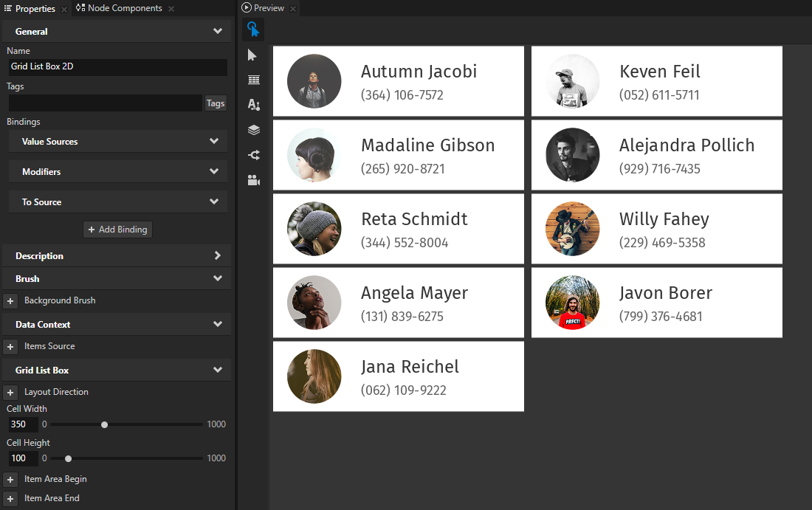Collapse the General section
The width and height of the screenshot is (812, 510).
(x=217, y=32)
